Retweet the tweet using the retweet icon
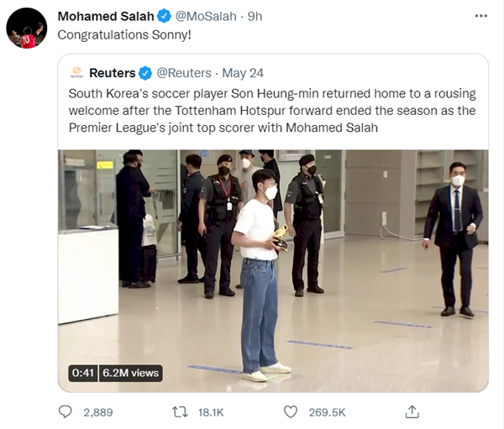This screenshot has height=429, width=504. click(x=179, y=411)
